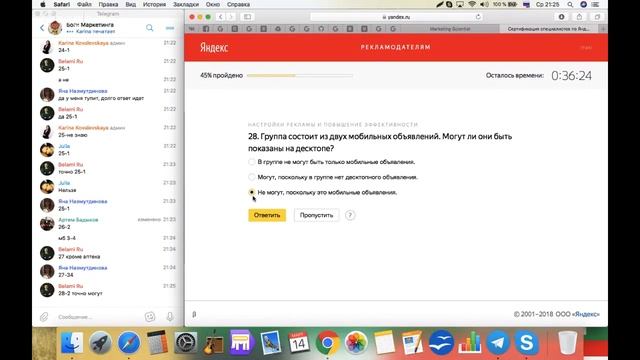This screenshot has width=640, height=360.
Task: Switch to the Яндекс certification tab
Action: (549, 29)
